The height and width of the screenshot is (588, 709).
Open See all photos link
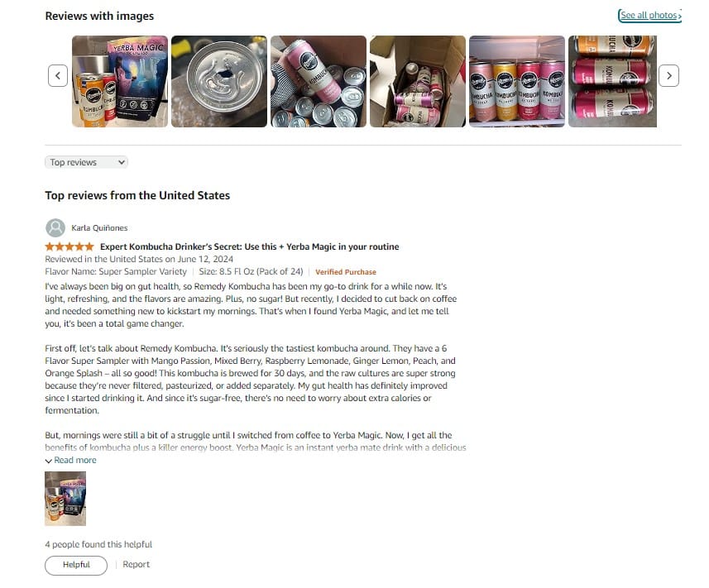[x=649, y=16]
